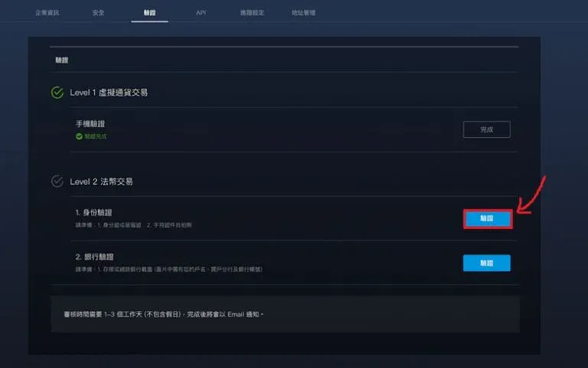
Task: Click the 驗證完成 status text
Action: coord(96,136)
